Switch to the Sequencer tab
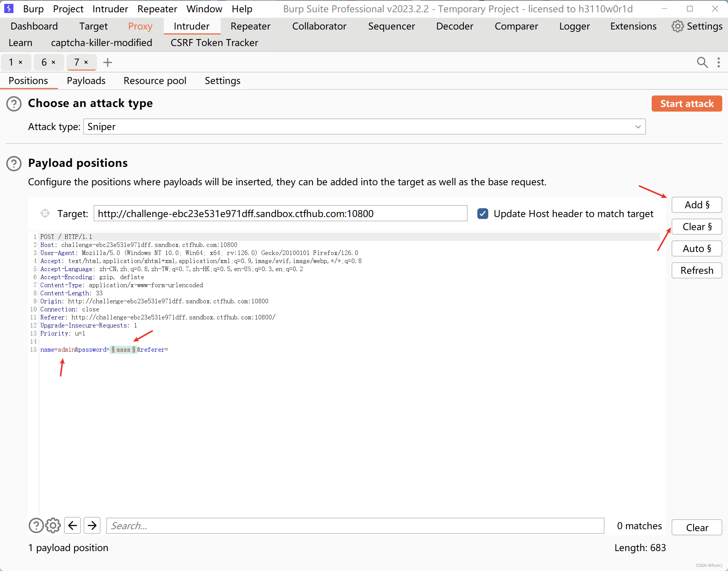The image size is (728, 571). pos(392,26)
